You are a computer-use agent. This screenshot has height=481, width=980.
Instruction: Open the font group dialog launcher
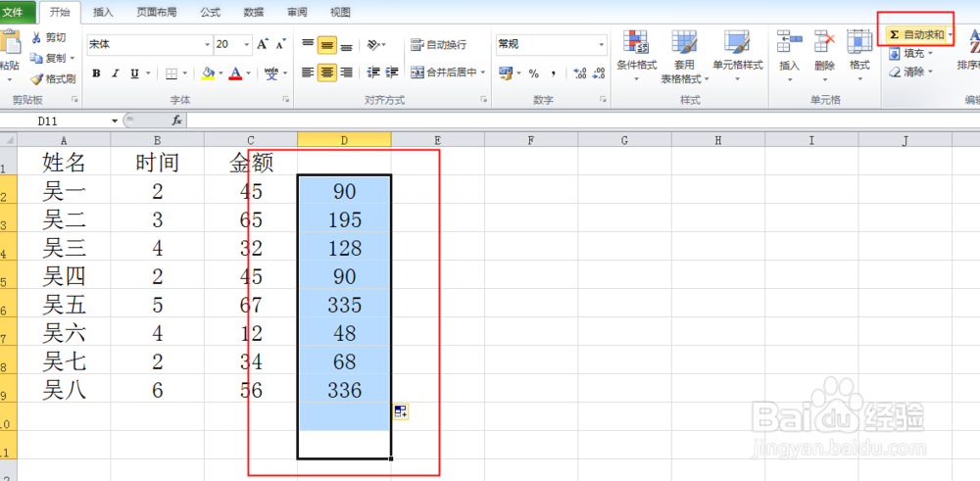click(285, 99)
